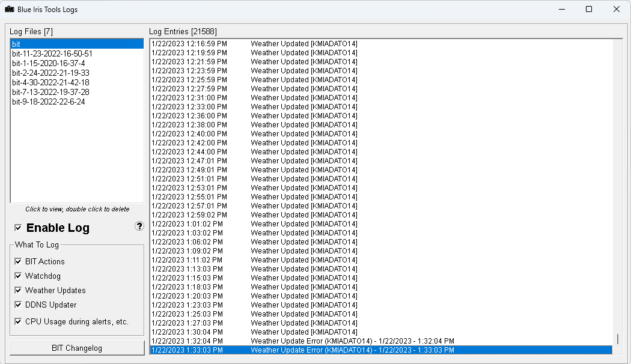Select the 12:23:59 PM log entry
This screenshot has width=631, height=364.
point(381,70)
